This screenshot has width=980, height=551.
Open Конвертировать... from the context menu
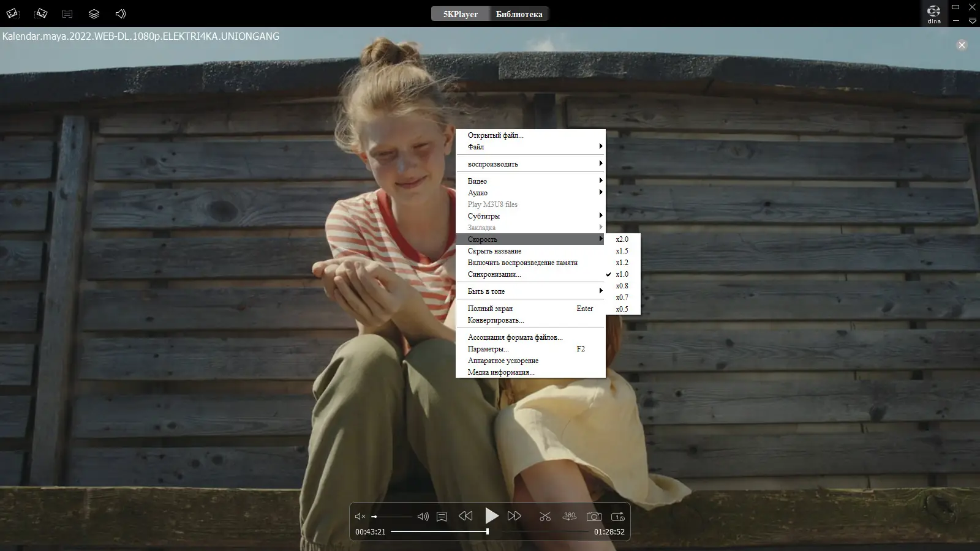[x=530, y=320]
